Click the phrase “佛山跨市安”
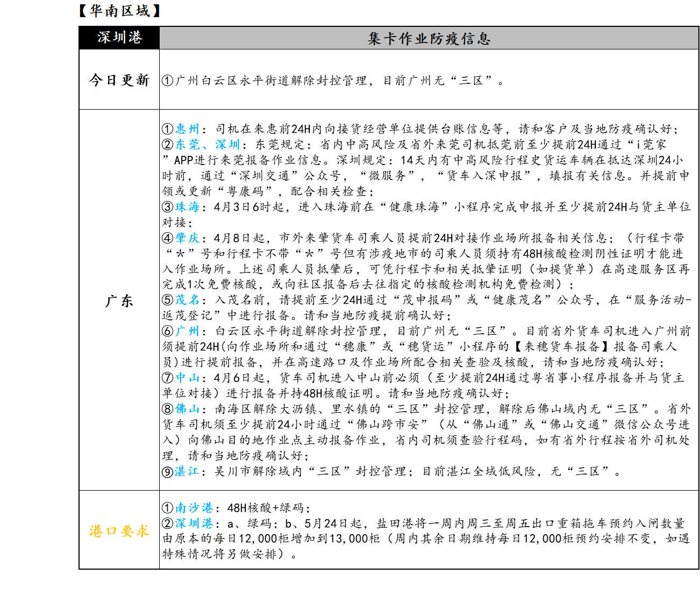 [388, 425]
